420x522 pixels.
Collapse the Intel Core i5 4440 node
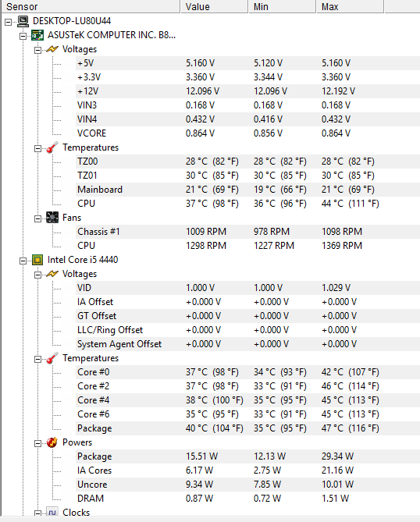[x=23, y=261]
